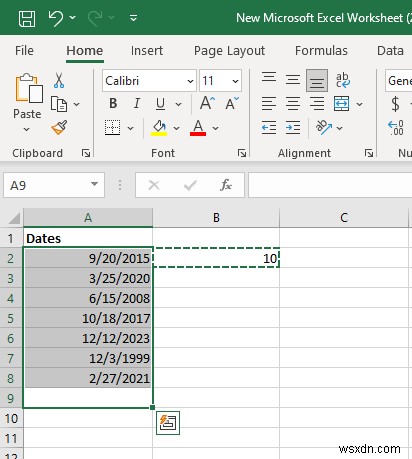Confirm entry with checkmark icon
Image resolution: width=412 pixels, height=459 pixels.
(190, 185)
